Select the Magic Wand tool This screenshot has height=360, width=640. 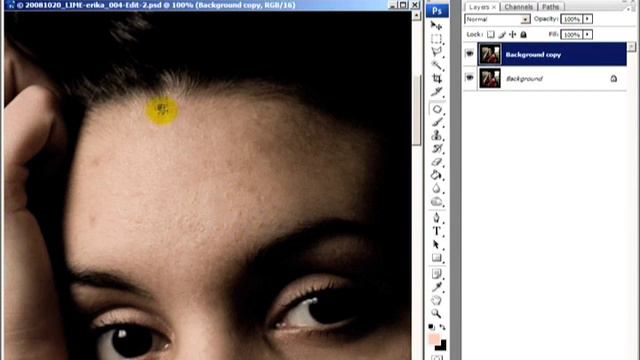(x=436, y=65)
